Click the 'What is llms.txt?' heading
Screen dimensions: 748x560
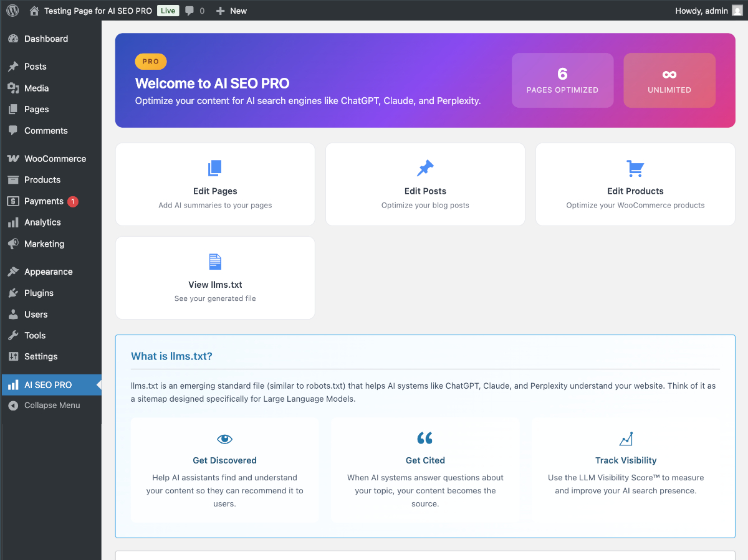[171, 356]
